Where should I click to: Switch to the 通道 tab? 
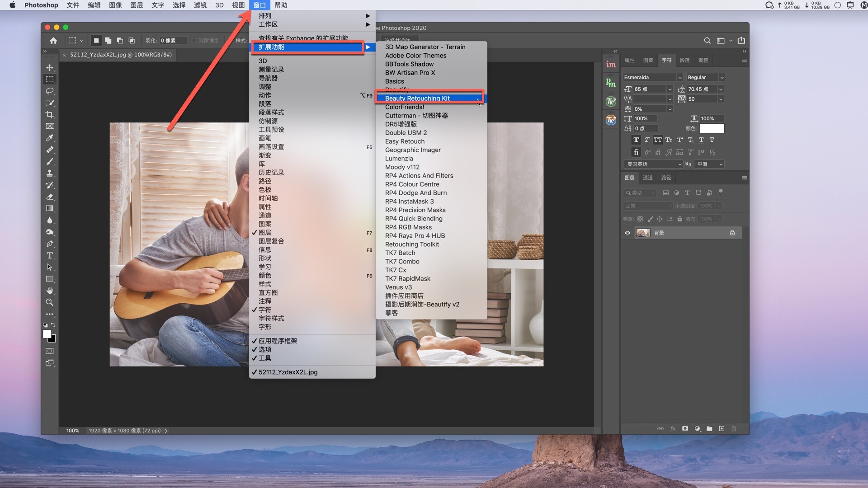pyautogui.click(x=648, y=178)
